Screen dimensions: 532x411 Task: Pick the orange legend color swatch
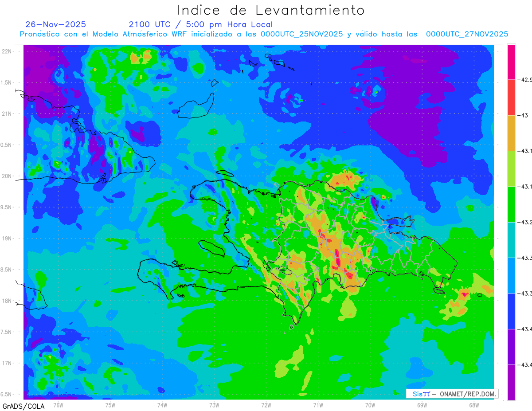click(511, 133)
